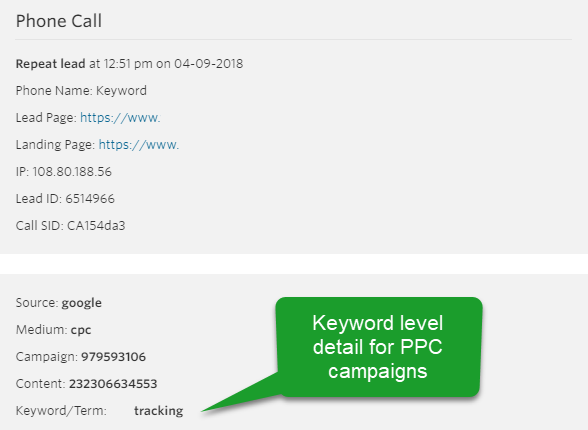Select the Repeat lead bold text
588x430 pixels.
(x=50, y=64)
